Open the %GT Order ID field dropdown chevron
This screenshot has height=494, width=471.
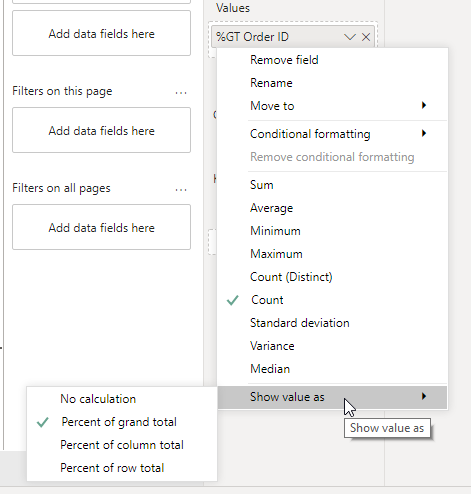[x=350, y=37]
